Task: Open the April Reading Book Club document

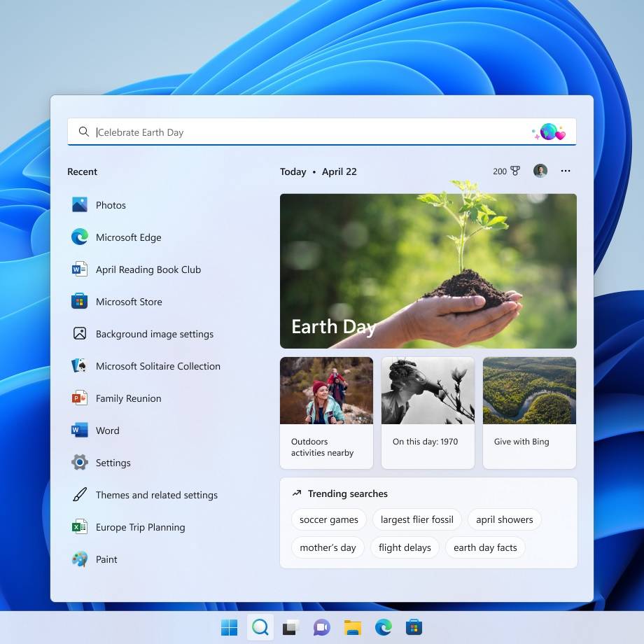Action: (148, 269)
